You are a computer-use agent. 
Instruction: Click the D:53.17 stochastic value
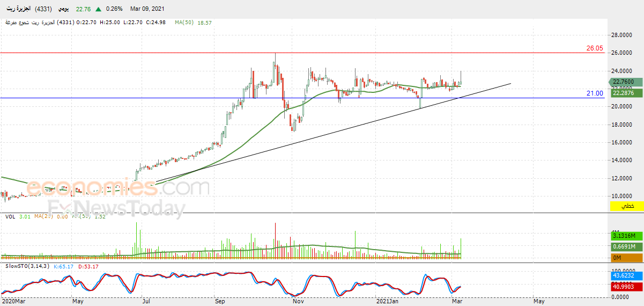[88, 266]
